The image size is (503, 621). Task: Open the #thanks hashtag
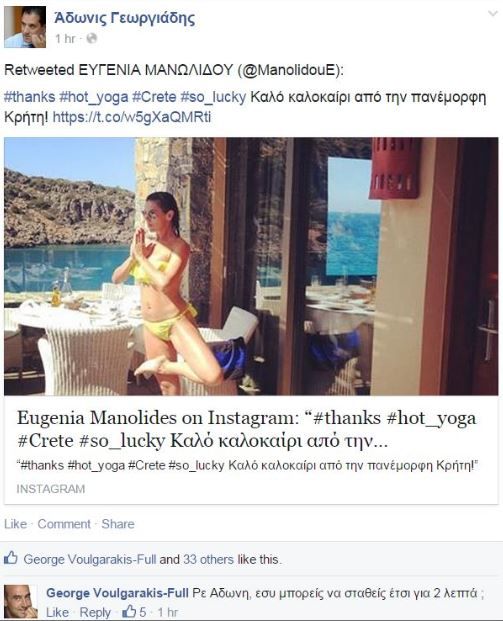(x=29, y=97)
